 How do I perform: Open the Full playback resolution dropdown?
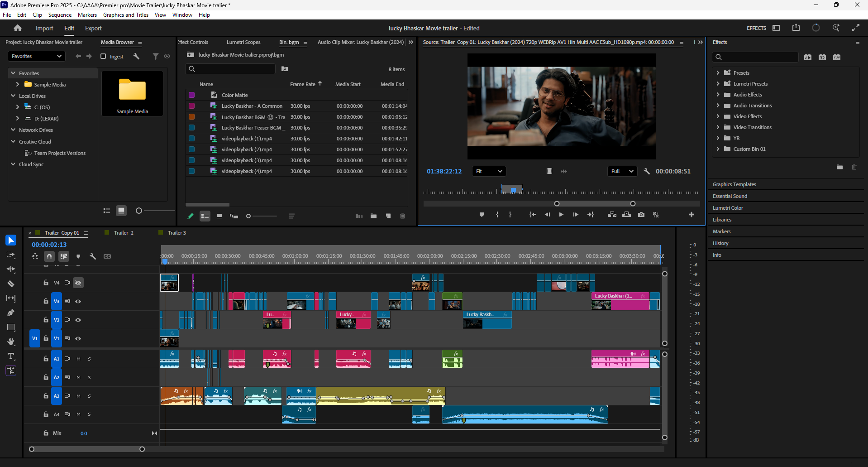point(623,171)
